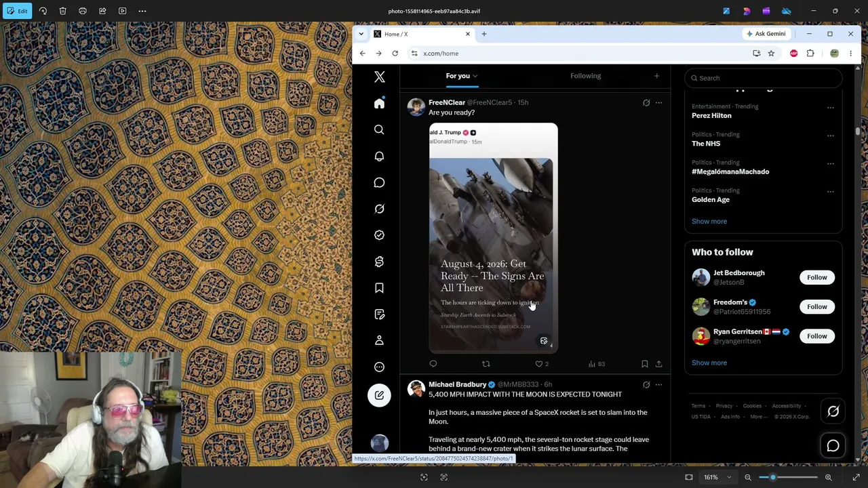The height and width of the screenshot is (488, 868).
Task: Select Home / X browser tab
Action: pos(422,34)
